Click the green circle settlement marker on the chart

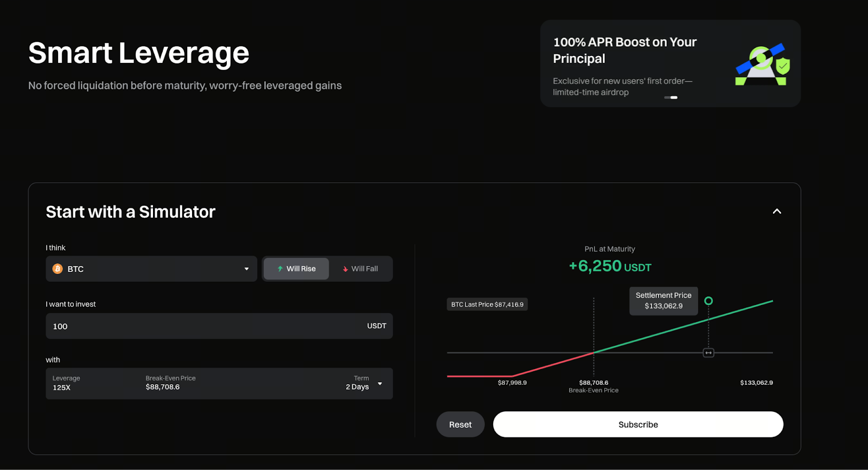[x=709, y=301]
